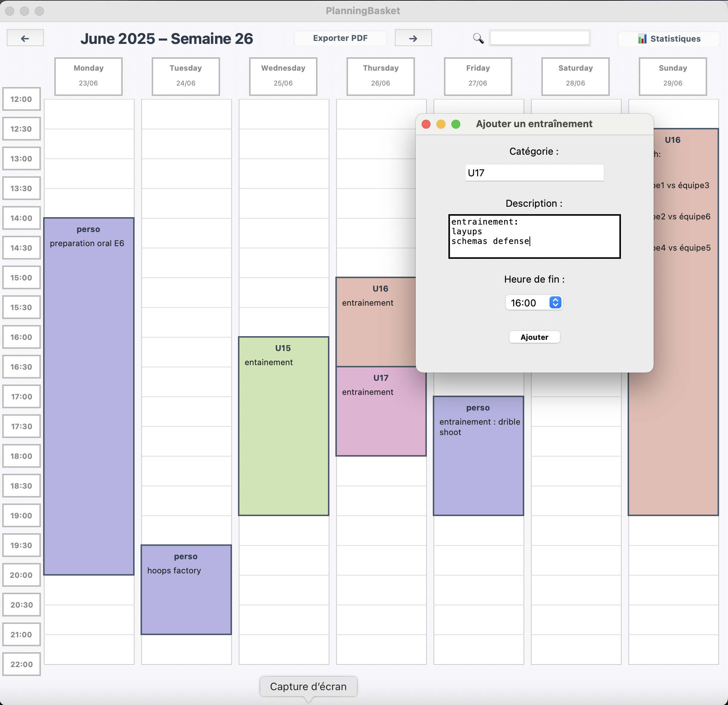The height and width of the screenshot is (705, 728).
Task: Click the 12:00 time label
Action: pos(22,99)
